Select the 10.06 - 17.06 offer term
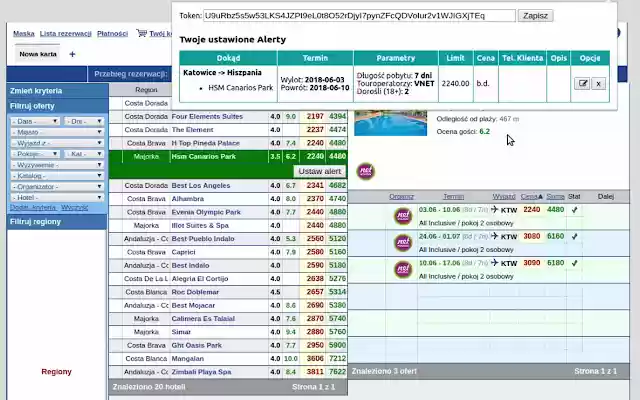 click(x=439, y=263)
